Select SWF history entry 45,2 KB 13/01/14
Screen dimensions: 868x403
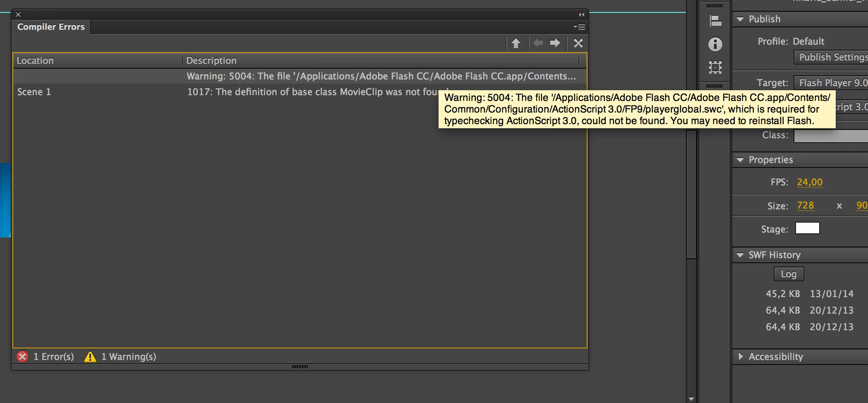tap(809, 294)
